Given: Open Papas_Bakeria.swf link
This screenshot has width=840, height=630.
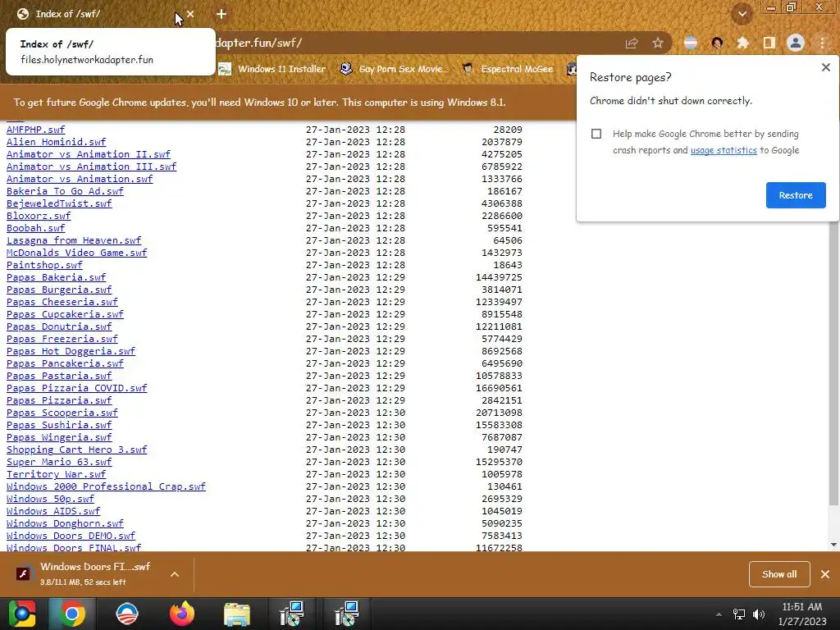Looking at the screenshot, I should pyautogui.click(x=57, y=277).
